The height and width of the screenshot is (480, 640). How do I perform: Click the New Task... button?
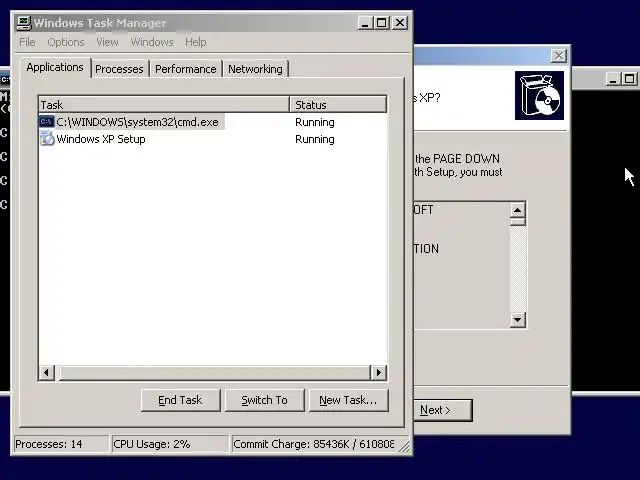tap(349, 400)
